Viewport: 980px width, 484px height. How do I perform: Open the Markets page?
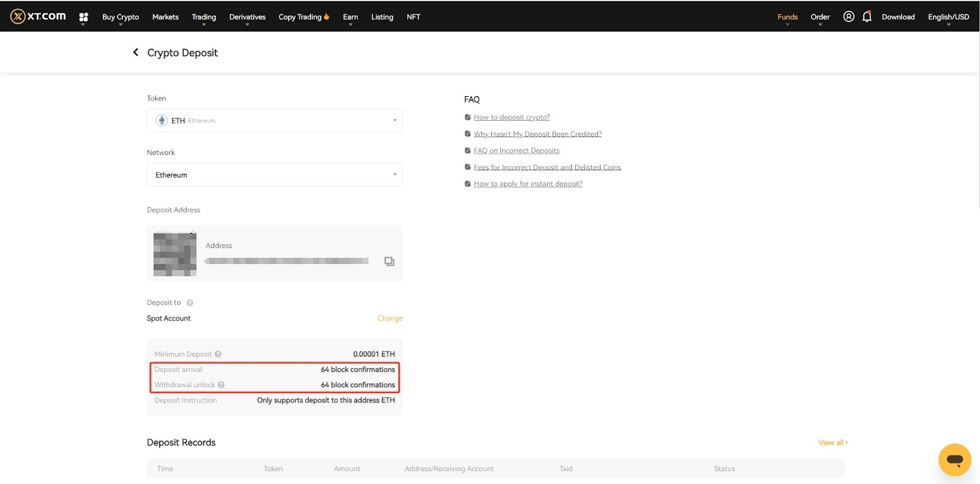165,17
